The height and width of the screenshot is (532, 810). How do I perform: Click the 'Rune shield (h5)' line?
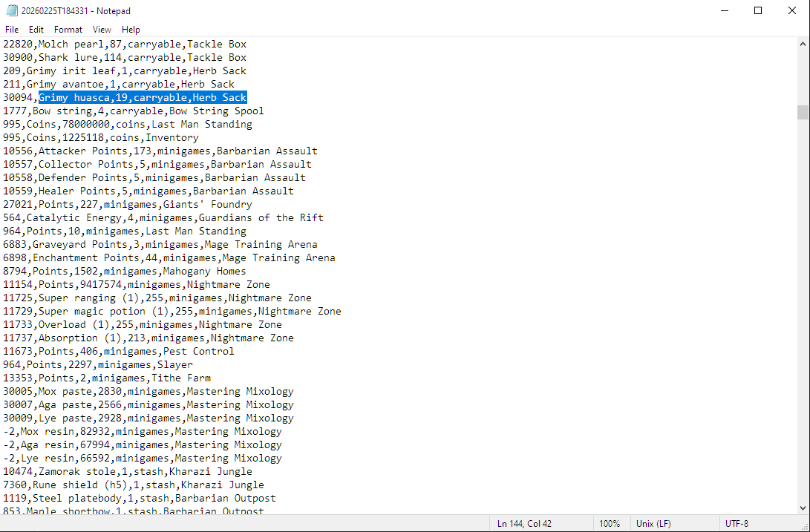(134, 485)
